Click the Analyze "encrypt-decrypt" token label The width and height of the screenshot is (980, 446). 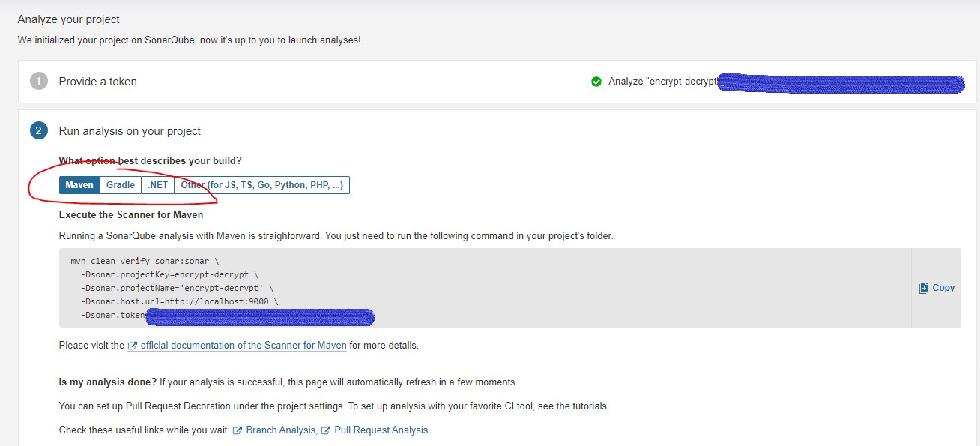coord(663,82)
